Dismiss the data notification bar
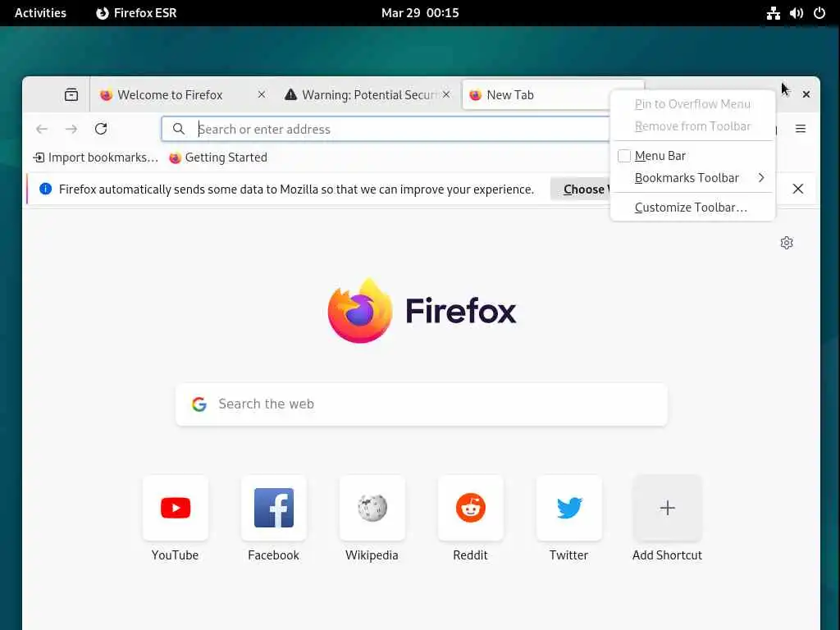Screen dimensions: 840x630 [x=797, y=189]
